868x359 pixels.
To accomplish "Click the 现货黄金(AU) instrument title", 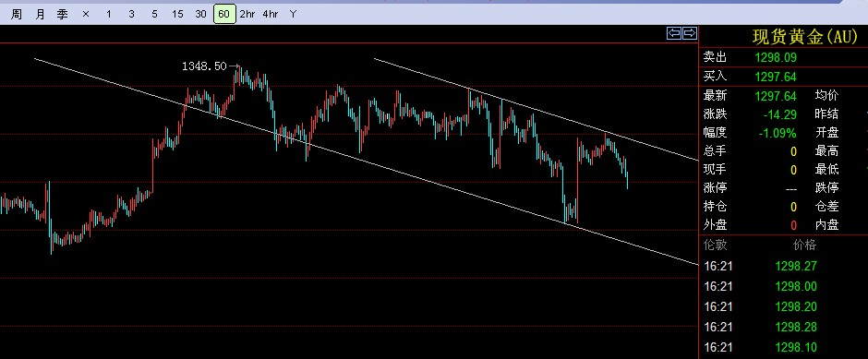I will [x=805, y=37].
